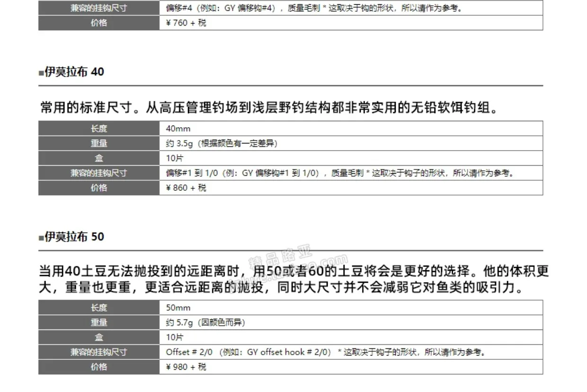Click the 伊莫拉布 50 section heading

pos(74,237)
